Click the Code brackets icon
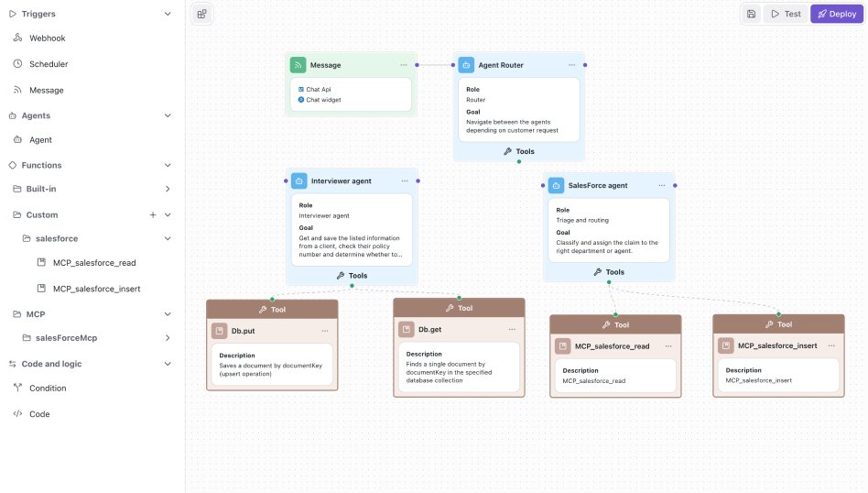The height and width of the screenshot is (493, 868). tap(17, 414)
